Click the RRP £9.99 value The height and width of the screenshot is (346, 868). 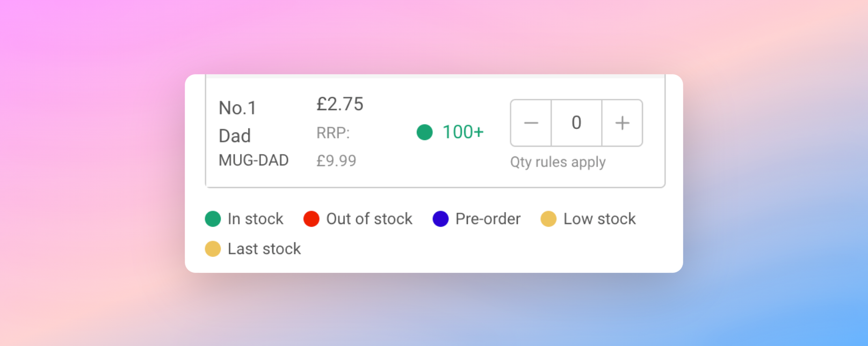pyautogui.click(x=337, y=160)
